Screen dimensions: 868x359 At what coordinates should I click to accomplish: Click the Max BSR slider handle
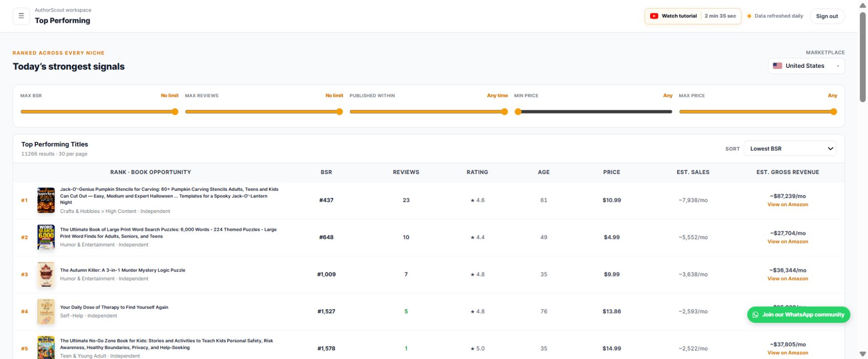(x=175, y=112)
